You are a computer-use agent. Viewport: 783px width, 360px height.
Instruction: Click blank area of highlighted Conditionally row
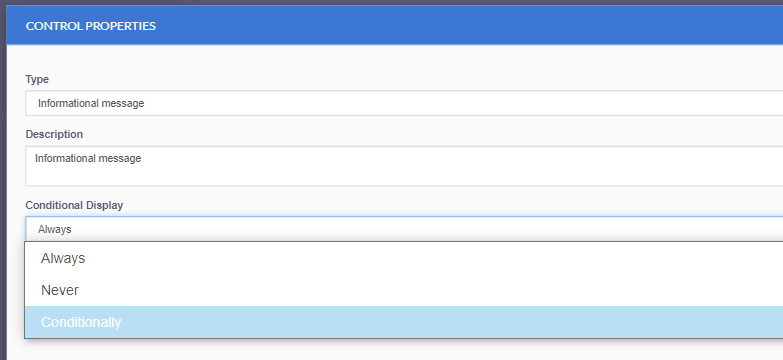pos(449,322)
